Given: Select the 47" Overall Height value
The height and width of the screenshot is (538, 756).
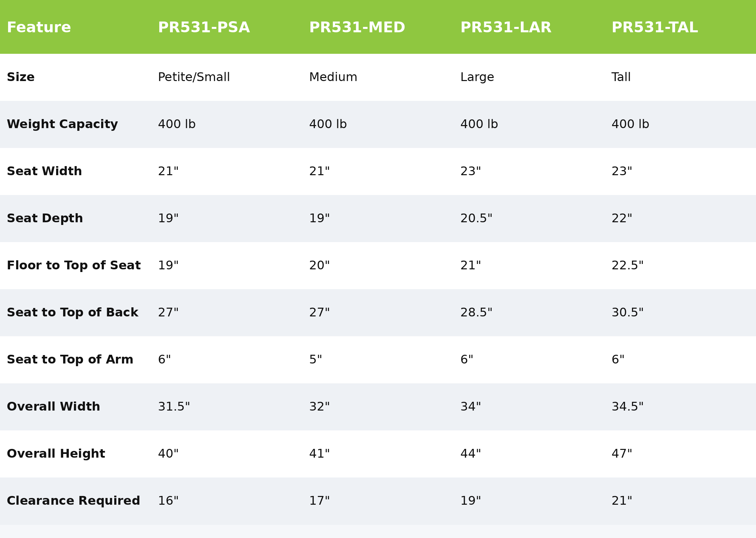Looking at the screenshot, I should [622, 454].
